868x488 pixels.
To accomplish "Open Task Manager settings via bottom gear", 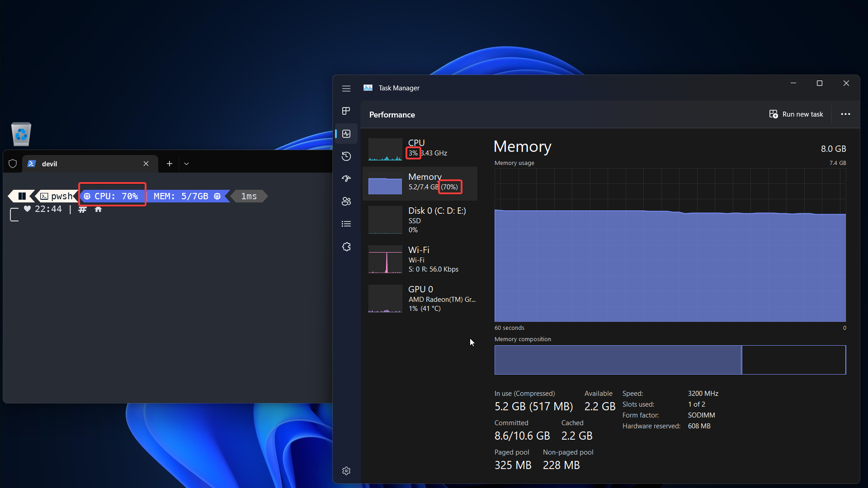I will pyautogui.click(x=346, y=470).
